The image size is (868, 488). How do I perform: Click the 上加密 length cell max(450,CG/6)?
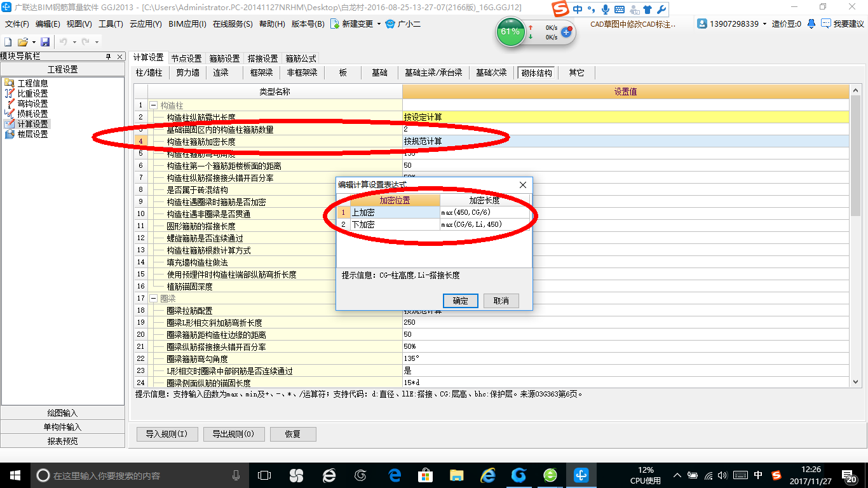pyautogui.click(x=485, y=212)
